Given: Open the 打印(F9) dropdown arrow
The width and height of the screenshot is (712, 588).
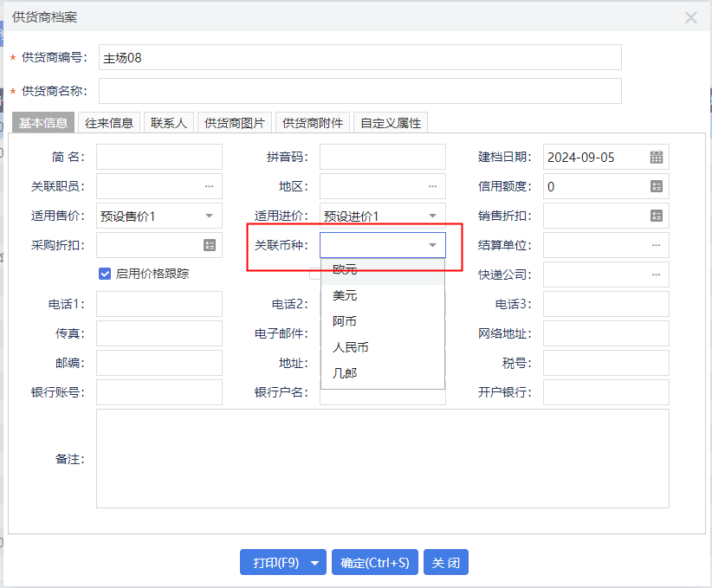Looking at the screenshot, I should pyautogui.click(x=314, y=562).
